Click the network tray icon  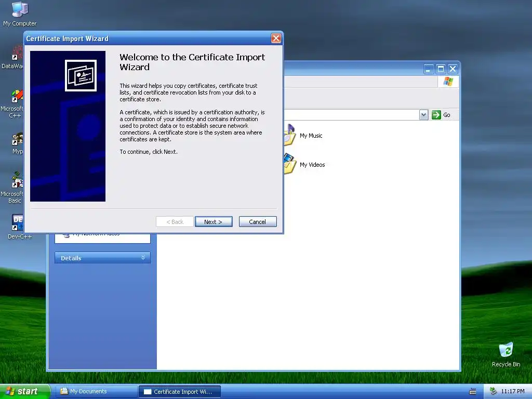(493, 391)
